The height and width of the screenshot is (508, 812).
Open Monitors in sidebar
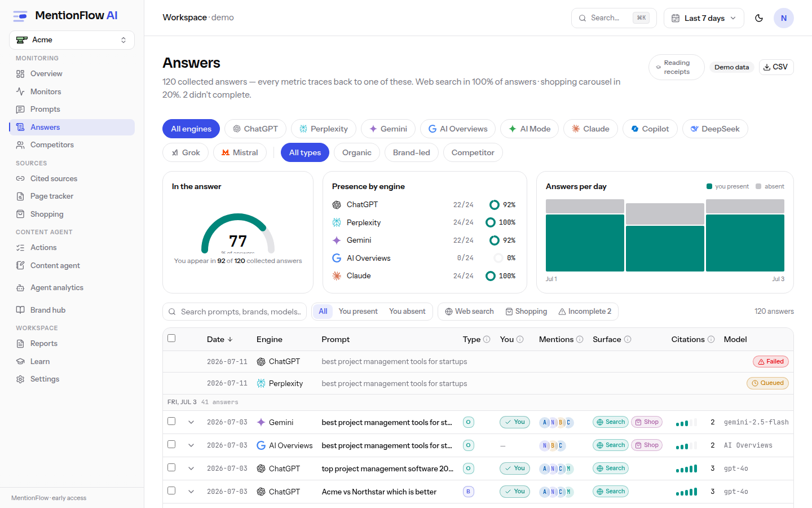[72, 91]
